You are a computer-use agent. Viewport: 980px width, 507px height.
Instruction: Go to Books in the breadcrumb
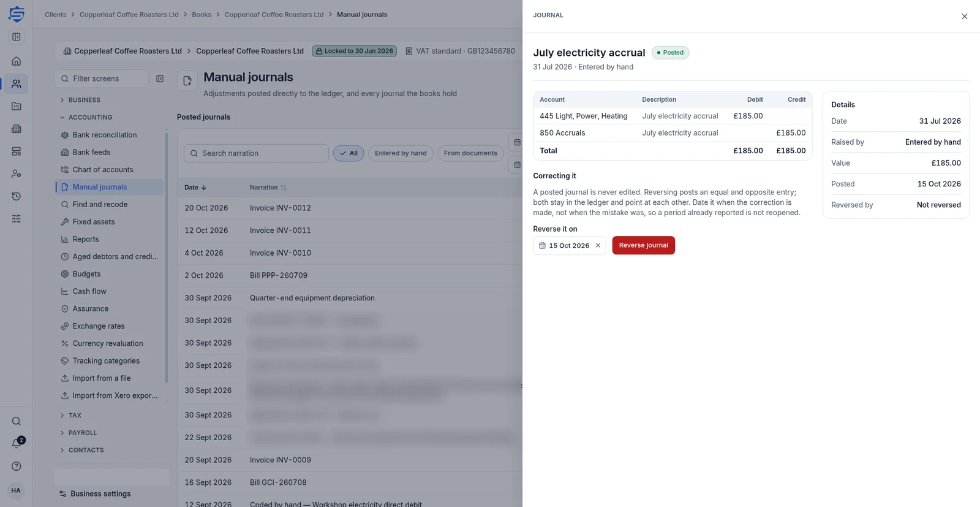201,15
